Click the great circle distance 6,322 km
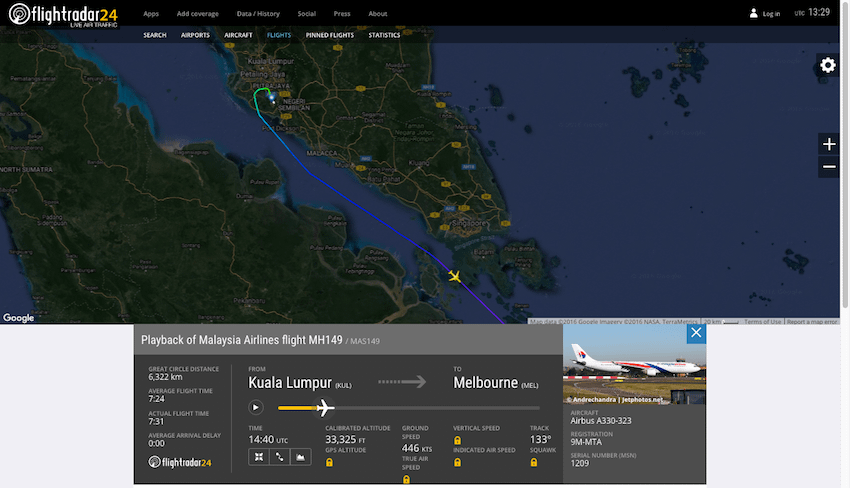Image resolution: width=850 pixels, height=488 pixels. [165, 377]
